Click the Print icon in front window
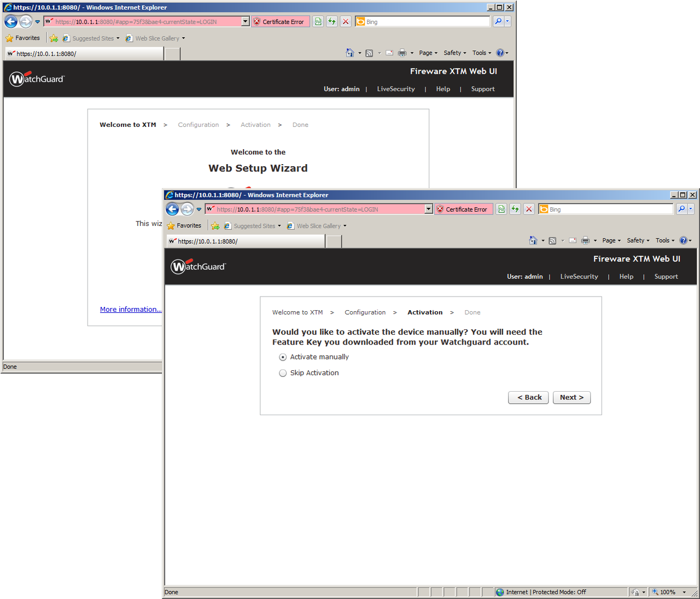 586,241
